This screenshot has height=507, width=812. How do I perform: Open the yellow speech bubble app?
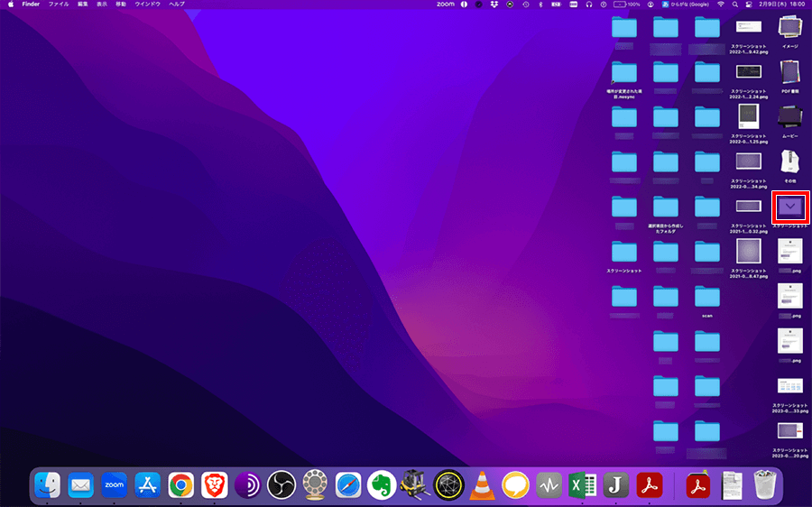coord(515,485)
